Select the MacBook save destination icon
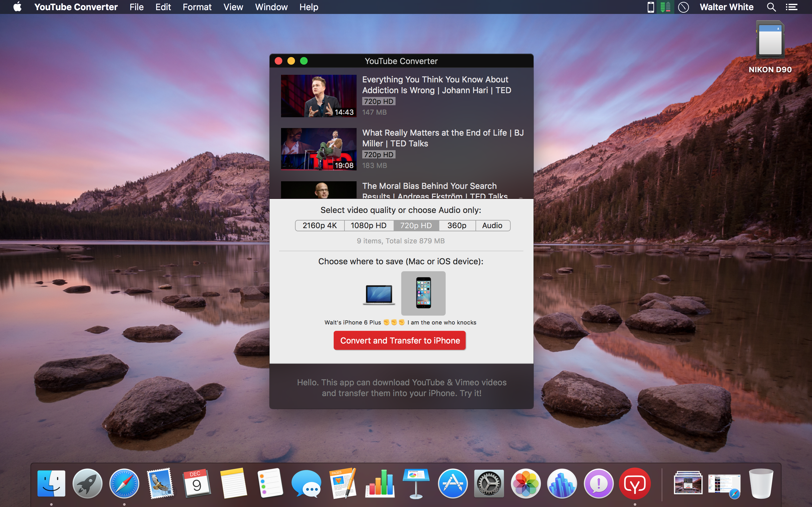Image resolution: width=812 pixels, height=507 pixels. (379, 294)
